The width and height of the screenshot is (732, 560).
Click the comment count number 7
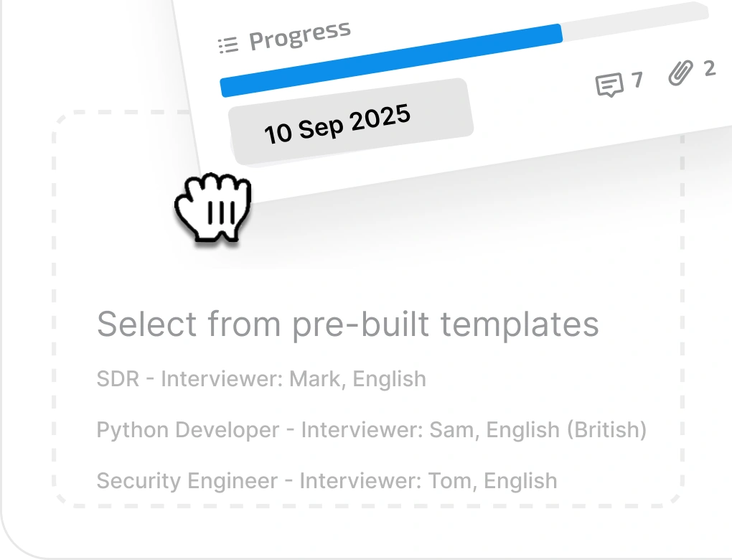[637, 81]
